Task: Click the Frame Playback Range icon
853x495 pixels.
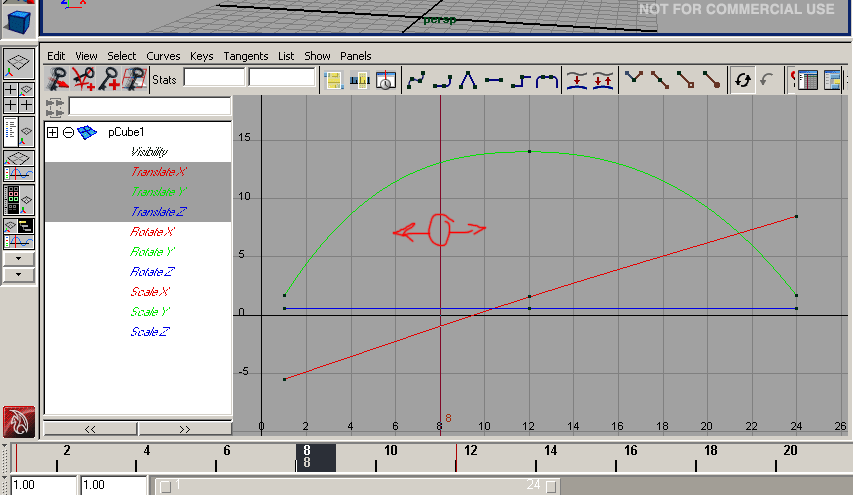Action: pyautogui.click(x=360, y=81)
